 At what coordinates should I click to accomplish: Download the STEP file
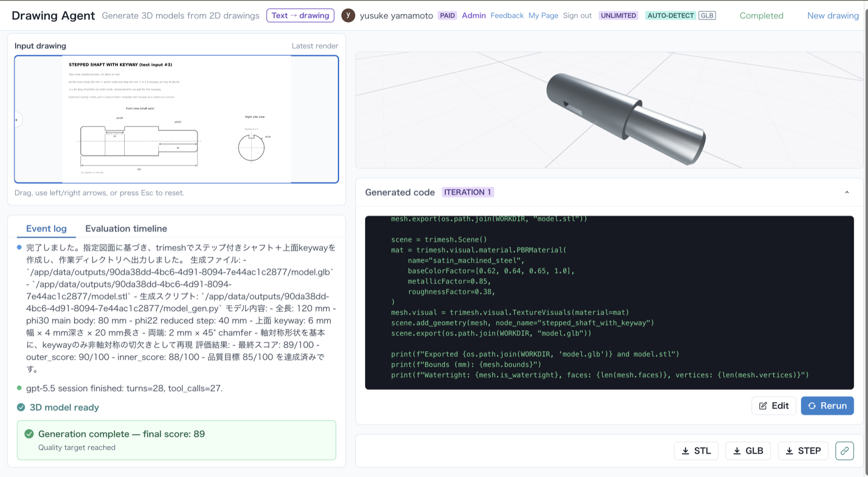point(803,450)
